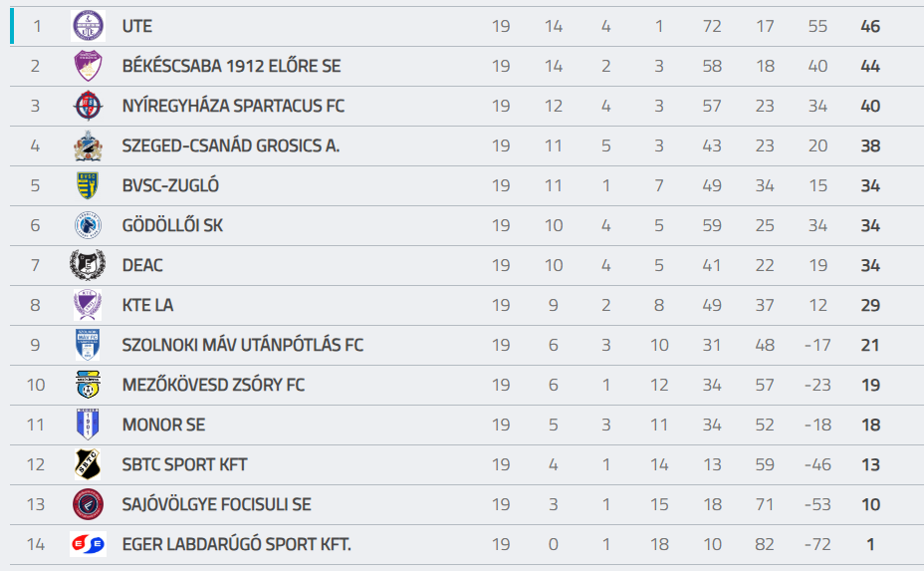Viewport: 924px width, 571px height.
Task: Click the Szeged-Csanád Grosics A. crest
Action: click(x=88, y=145)
